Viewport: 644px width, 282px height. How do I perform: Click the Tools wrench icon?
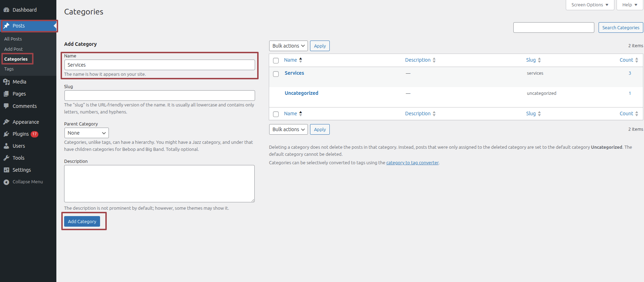pos(6,158)
